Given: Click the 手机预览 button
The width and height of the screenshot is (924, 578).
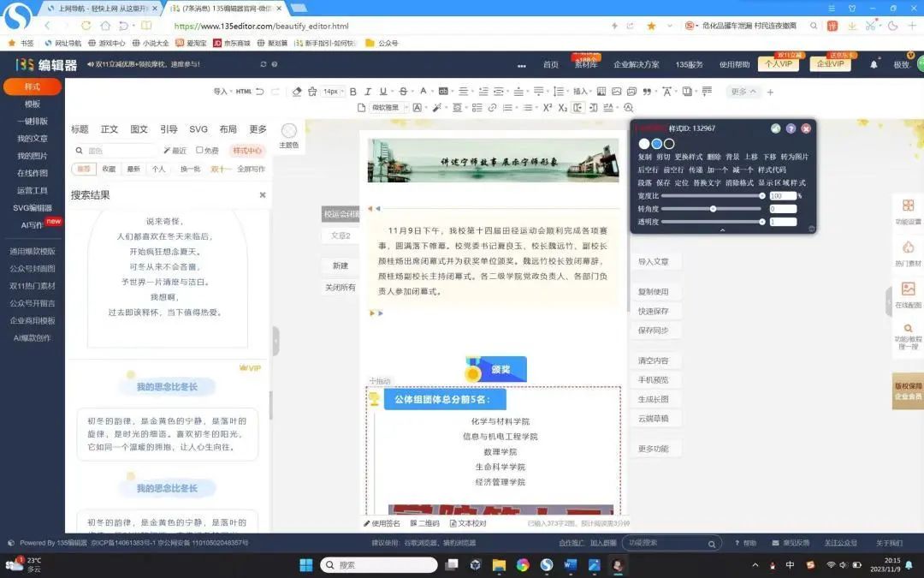Looking at the screenshot, I should [x=654, y=380].
